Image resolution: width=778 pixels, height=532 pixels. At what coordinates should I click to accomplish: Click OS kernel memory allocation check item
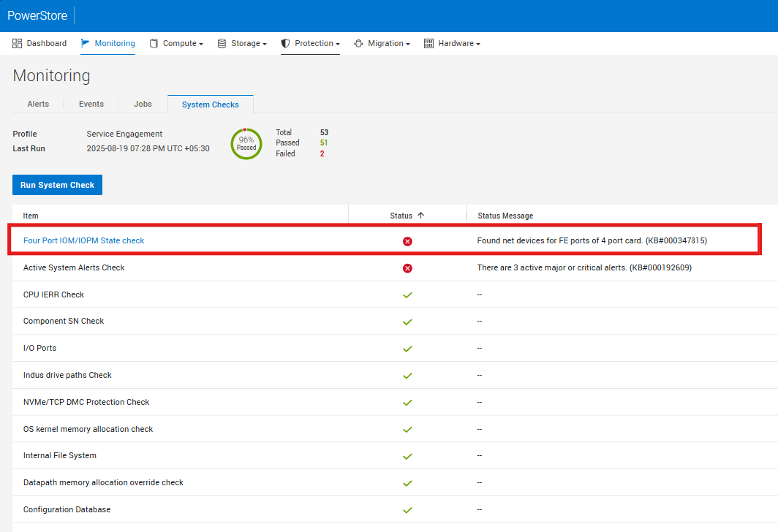point(88,429)
